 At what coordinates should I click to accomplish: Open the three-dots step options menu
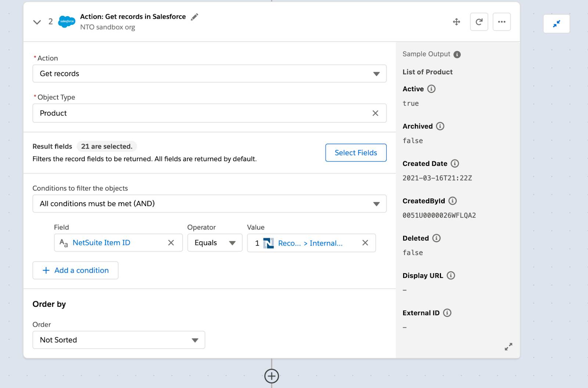[502, 22]
